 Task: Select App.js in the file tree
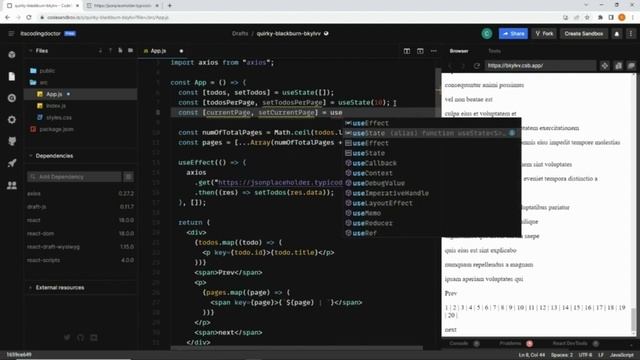tap(80, 94)
